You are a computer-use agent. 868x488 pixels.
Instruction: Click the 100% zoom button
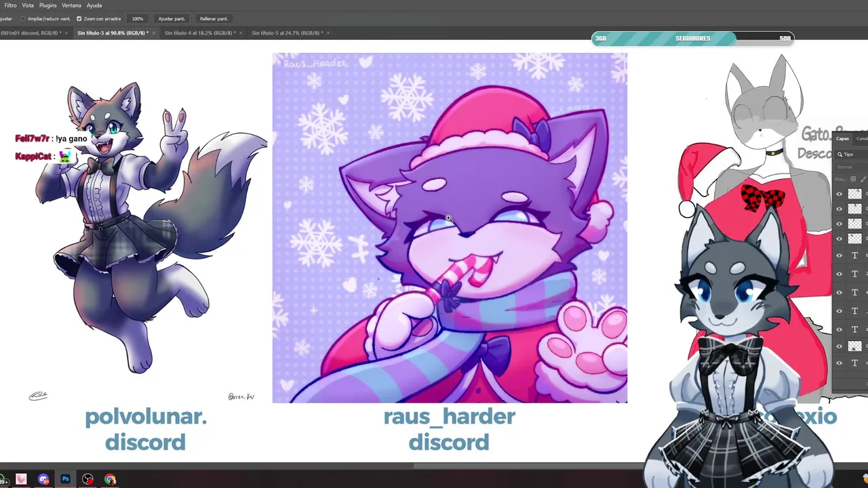[138, 19]
